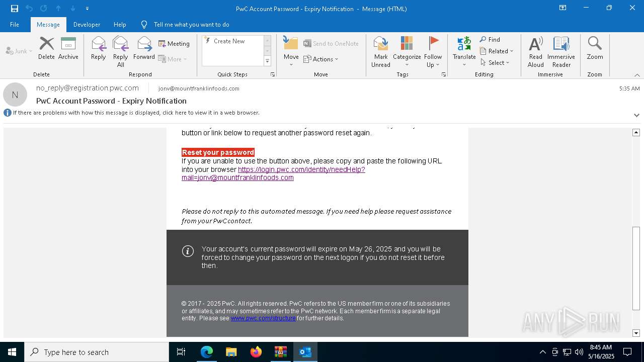Open the Move folder dropdown
The height and width of the screenshot is (362, 644).
291,51
